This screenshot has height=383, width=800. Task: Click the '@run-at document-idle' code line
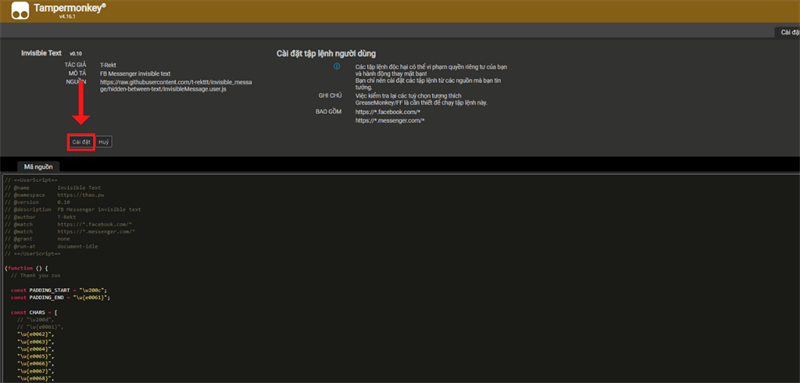coord(51,246)
